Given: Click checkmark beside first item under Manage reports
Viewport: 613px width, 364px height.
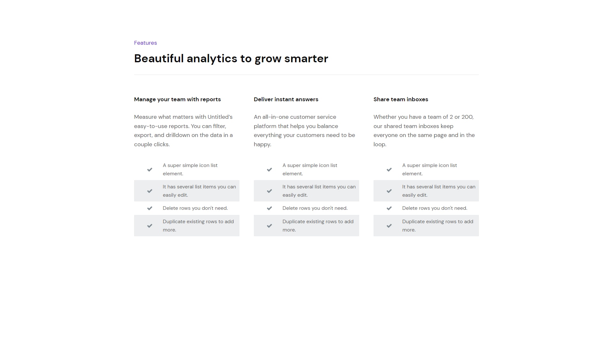Looking at the screenshot, I should pyautogui.click(x=149, y=170).
